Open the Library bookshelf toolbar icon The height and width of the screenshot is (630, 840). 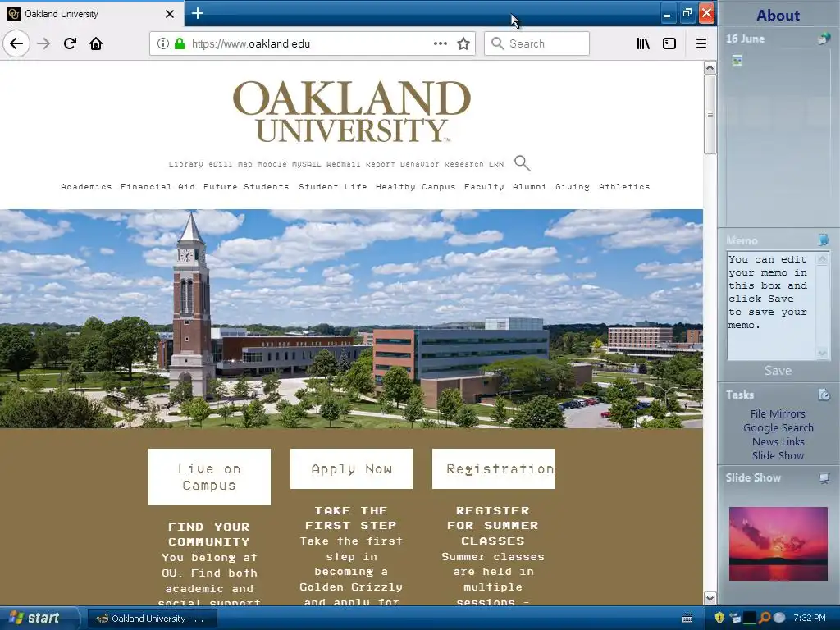point(643,43)
